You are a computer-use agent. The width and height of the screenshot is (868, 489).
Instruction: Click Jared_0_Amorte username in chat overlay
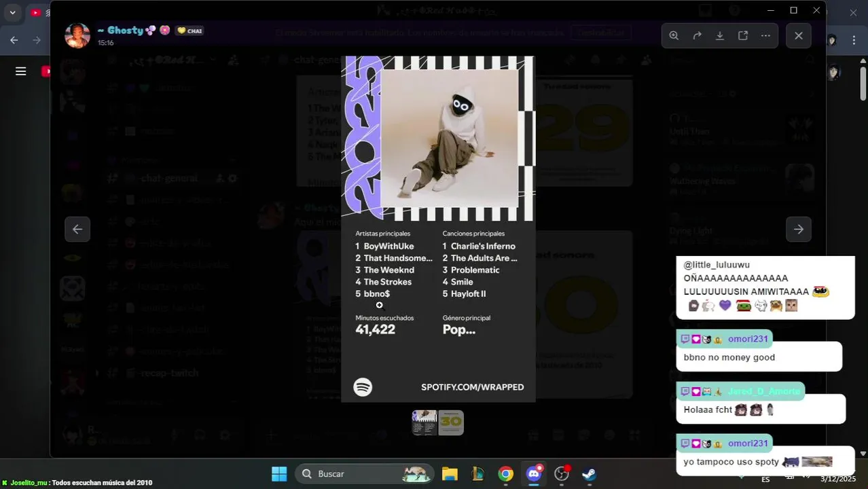764,391
